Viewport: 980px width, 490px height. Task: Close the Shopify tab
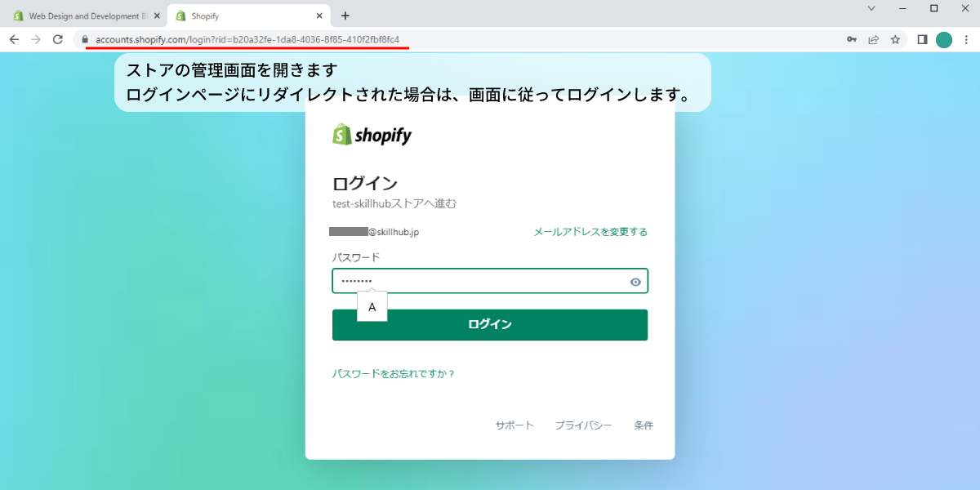(320, 16)
